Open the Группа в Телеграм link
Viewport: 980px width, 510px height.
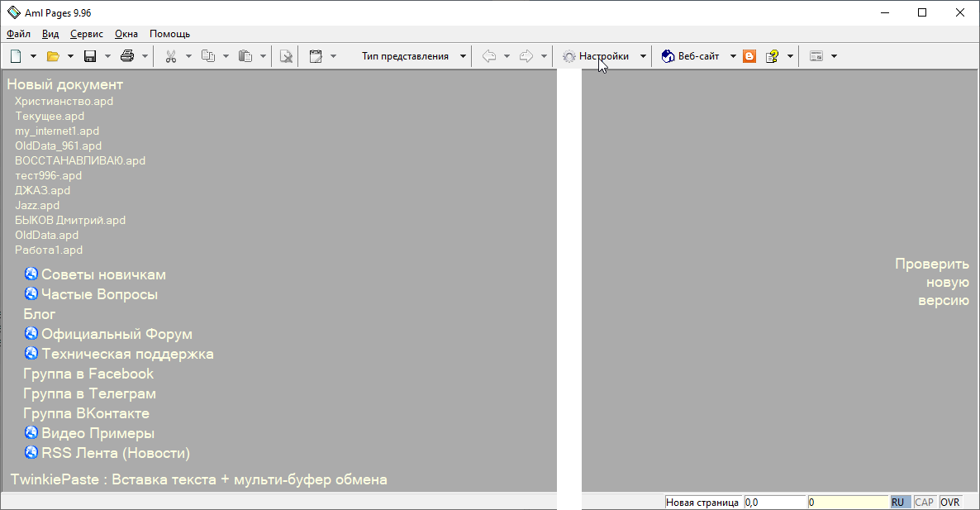pyautogui.click(x=89, y=393)
